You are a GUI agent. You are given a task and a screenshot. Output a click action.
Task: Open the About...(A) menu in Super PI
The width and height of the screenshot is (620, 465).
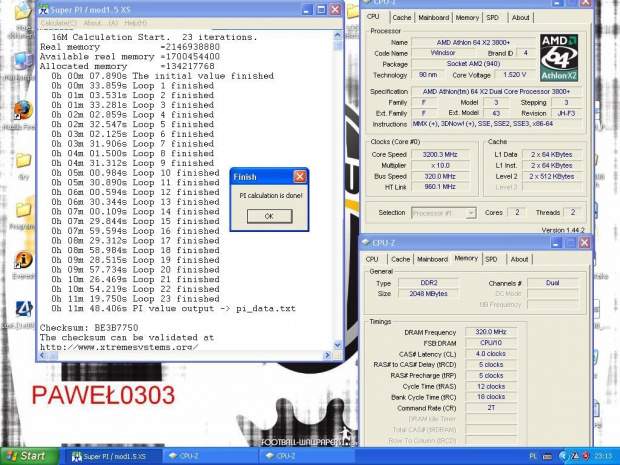coord(100,23)
